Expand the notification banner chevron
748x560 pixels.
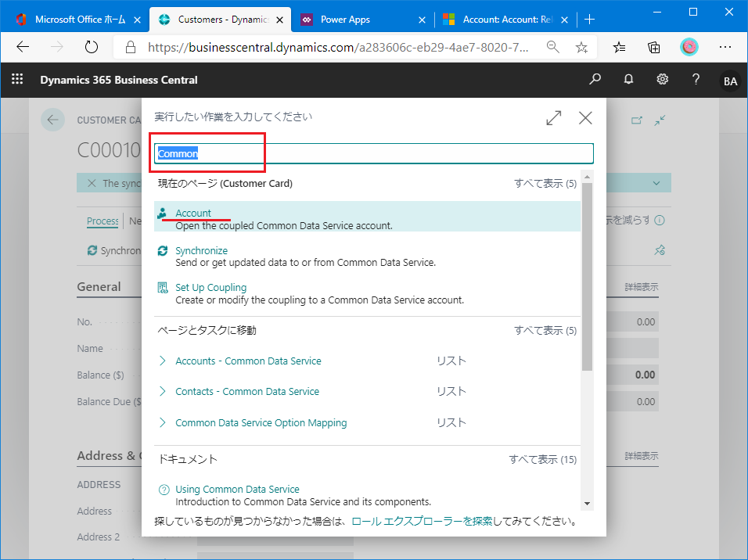point(657,183)
